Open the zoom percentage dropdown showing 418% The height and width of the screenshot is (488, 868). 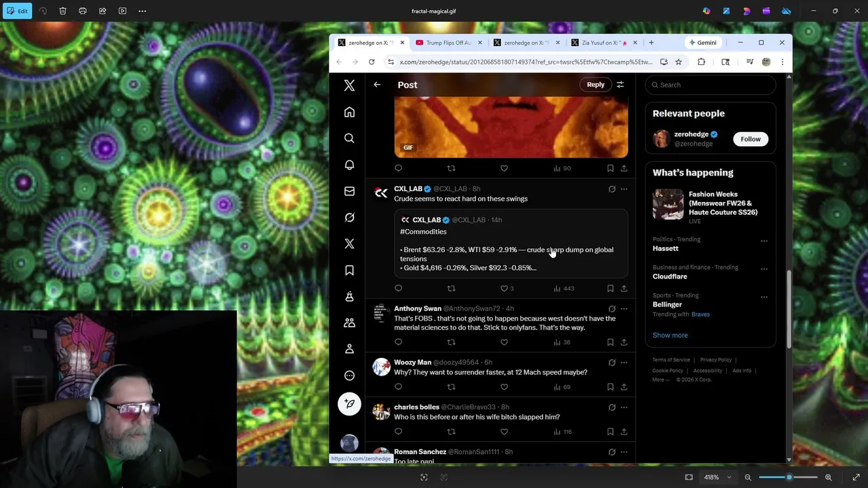click(x=717, y=477)
